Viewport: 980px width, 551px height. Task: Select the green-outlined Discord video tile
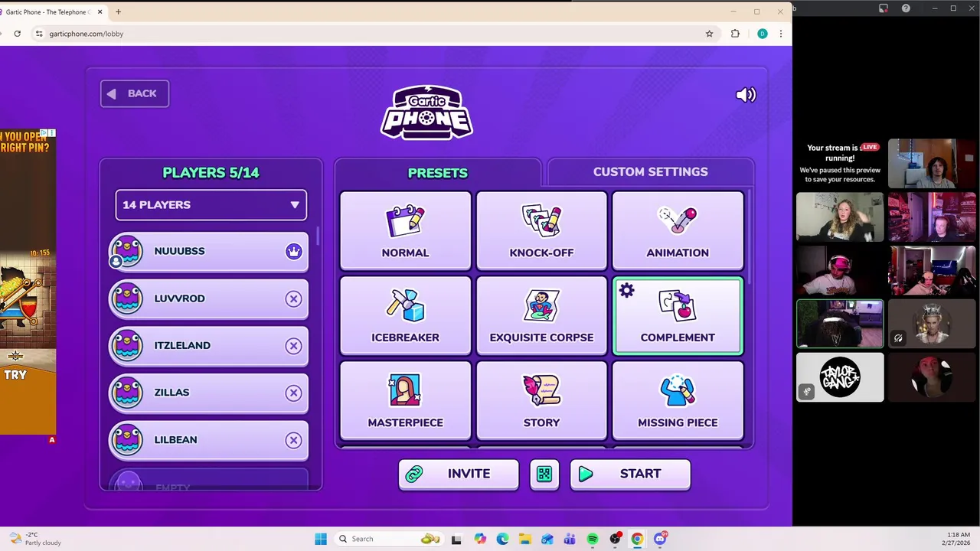[840, 324]
